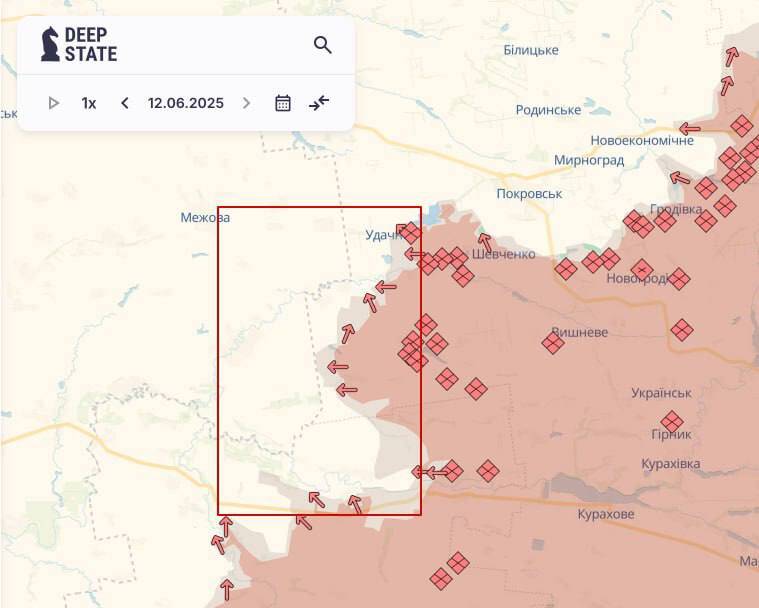
Task: Click the Мирноград town label
Action: point(589,160)
